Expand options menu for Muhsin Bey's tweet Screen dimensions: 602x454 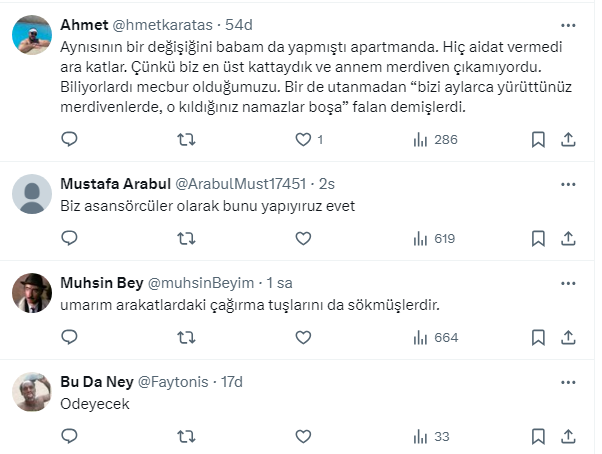click(568, 283)
